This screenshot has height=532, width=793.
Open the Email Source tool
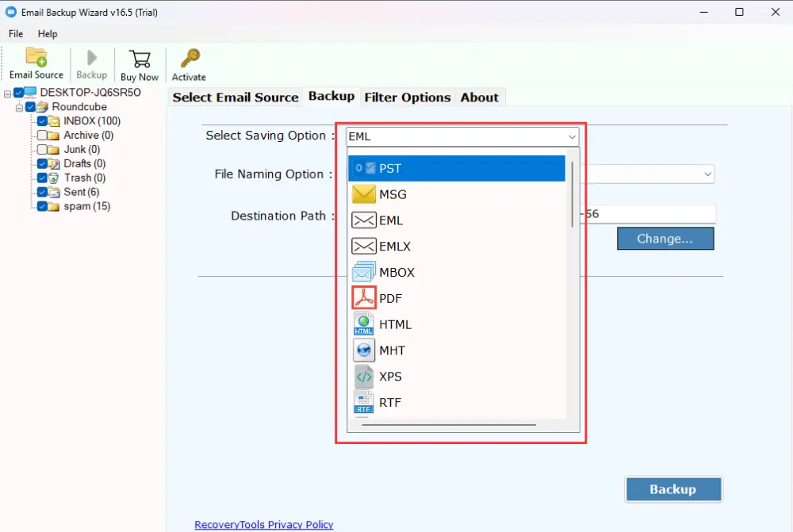click(36, 62)
